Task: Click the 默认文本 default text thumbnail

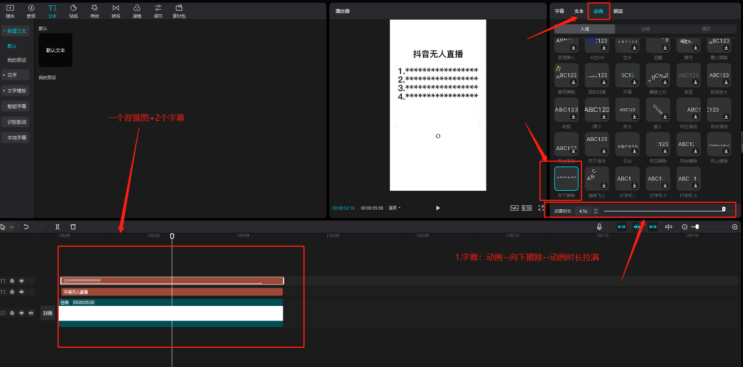Action: coord(56,50)
